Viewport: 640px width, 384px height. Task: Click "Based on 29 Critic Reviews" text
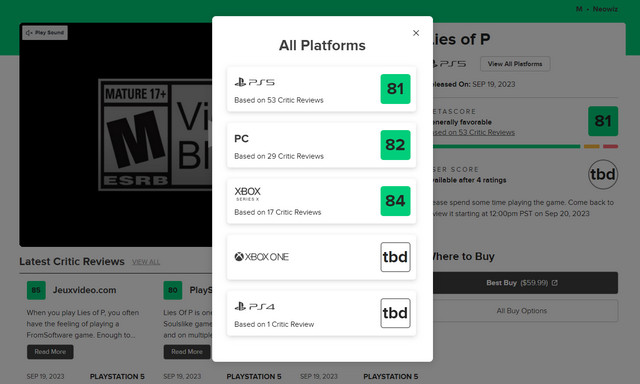279,156
